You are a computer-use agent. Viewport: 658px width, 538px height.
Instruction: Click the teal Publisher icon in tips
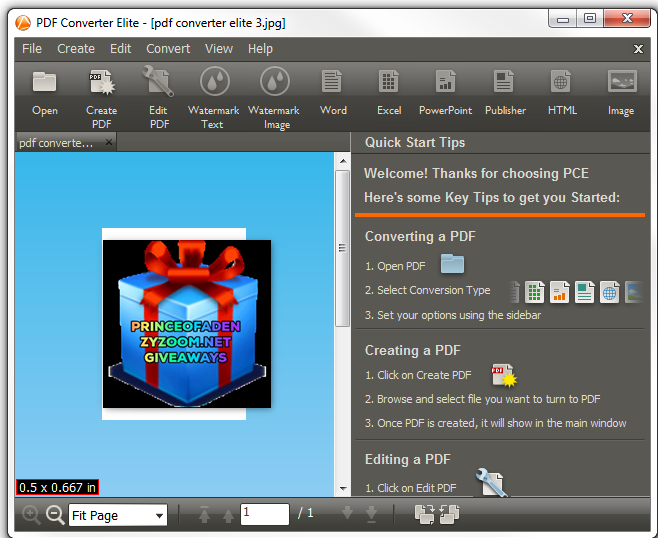(584, 292)
